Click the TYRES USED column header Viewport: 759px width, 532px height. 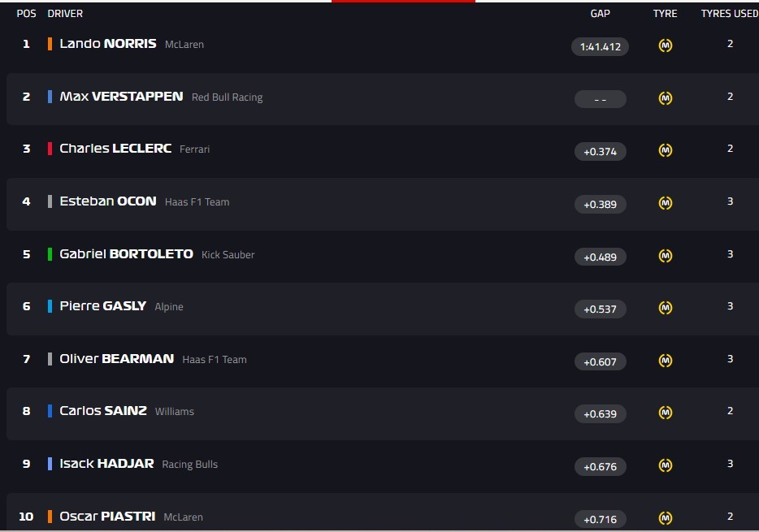click(x=729, y=14)
